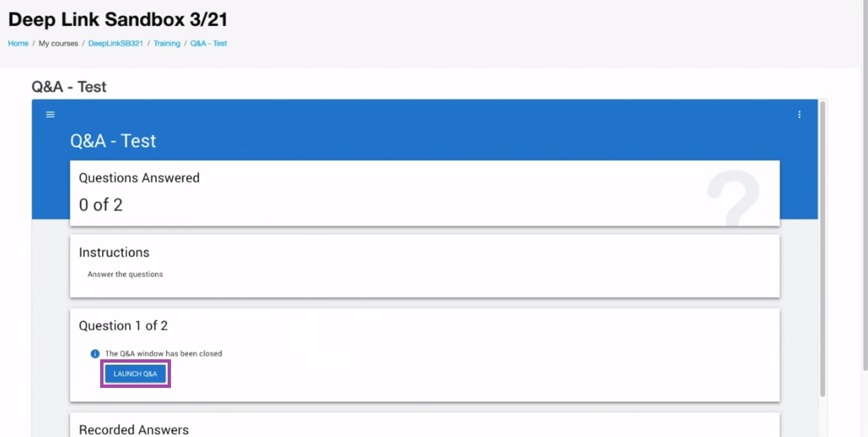Select the Questions Answered card
This screenshot has height=437, width=868.
424,193
